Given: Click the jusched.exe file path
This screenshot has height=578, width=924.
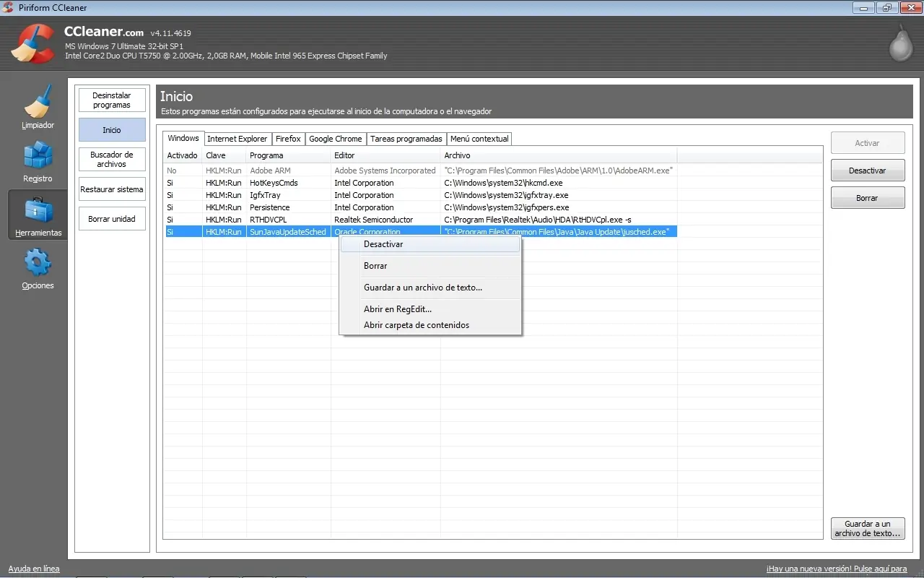Looking at the screenshot, I should point(557,232).
